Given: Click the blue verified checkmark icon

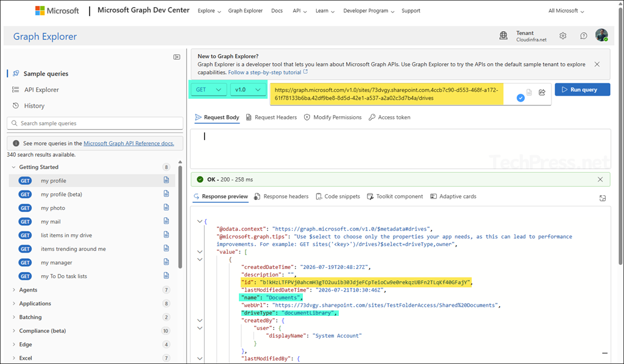Looking at the screenshot, I should coord(520,98).
